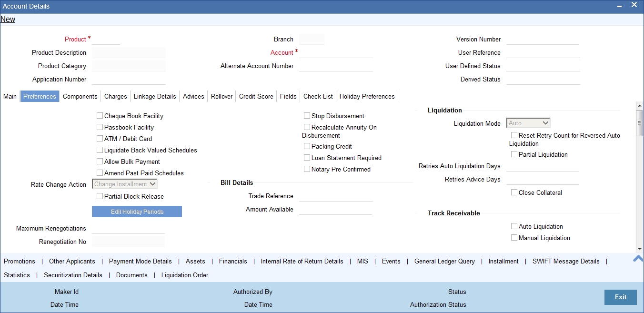This screenshot has height=313, width=644.
Task: Tick the Passbook Facility checkbox
Action: pyautogui.click(x=100, y=127)
